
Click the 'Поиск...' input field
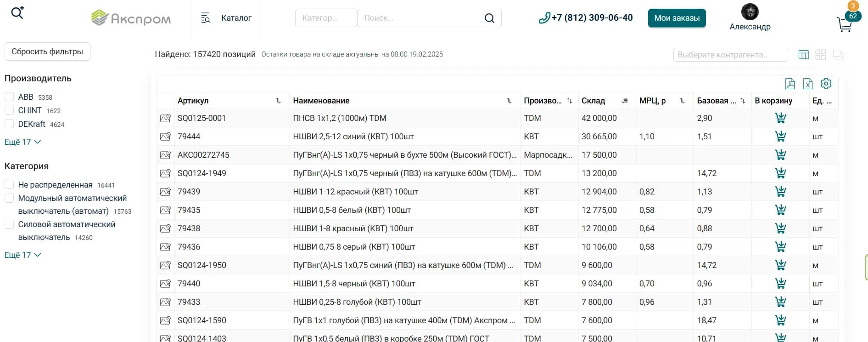[x=418, y=18]
